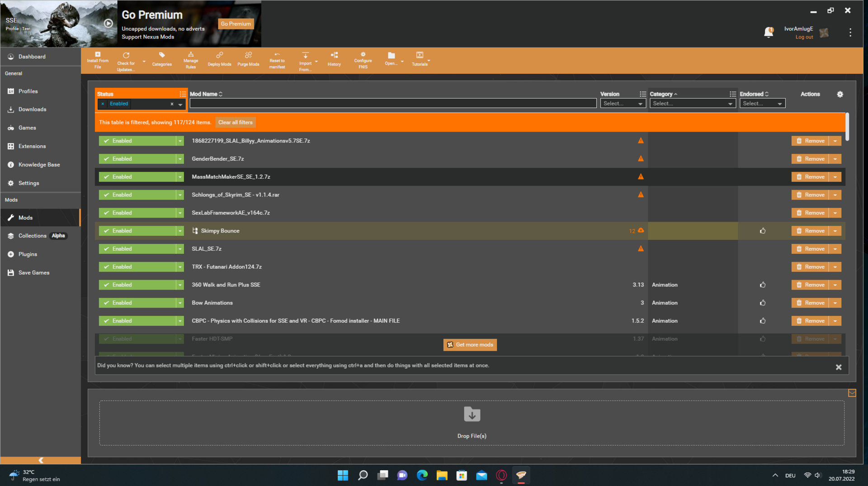
Task: Open Windows Start menu
Action: [343, 475]
